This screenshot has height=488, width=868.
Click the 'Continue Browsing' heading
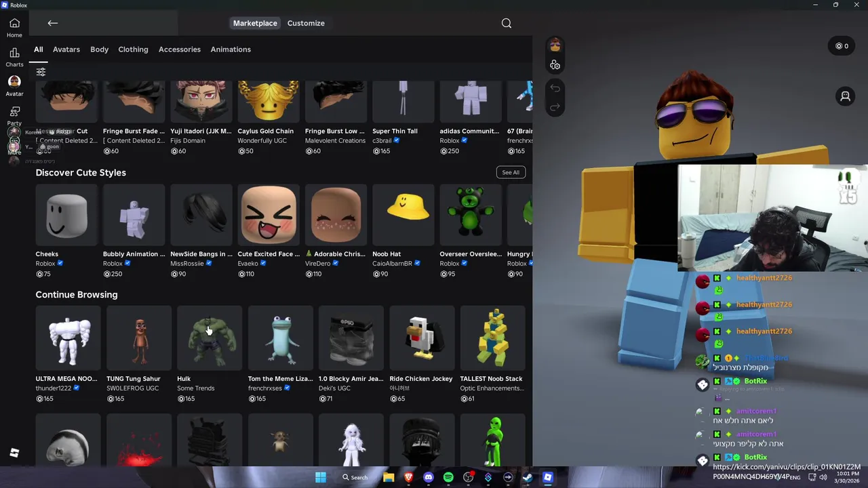tap(77, 295)
